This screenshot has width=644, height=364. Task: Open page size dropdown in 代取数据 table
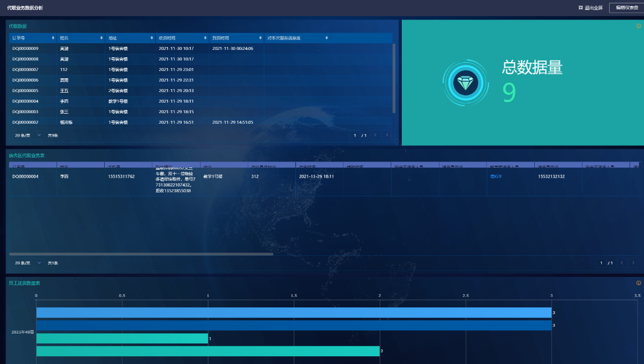tap(28, 135)
